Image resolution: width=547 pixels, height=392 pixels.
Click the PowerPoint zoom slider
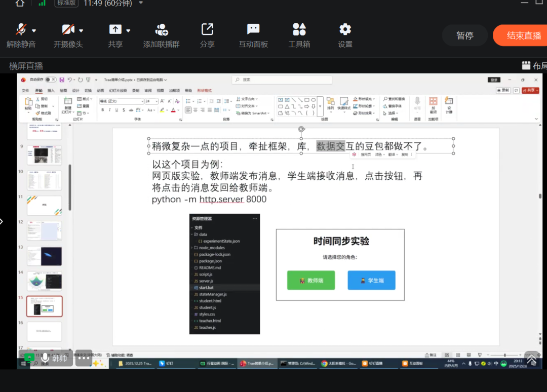505,355
